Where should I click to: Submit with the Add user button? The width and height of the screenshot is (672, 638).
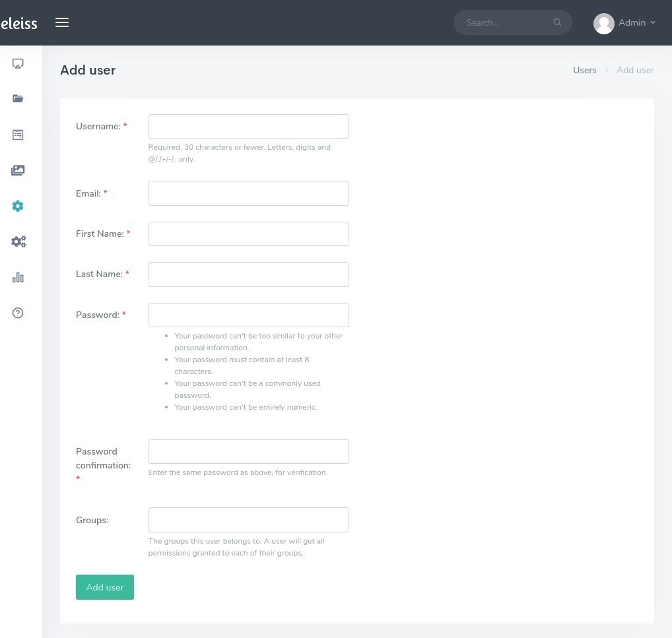[105, 587]
